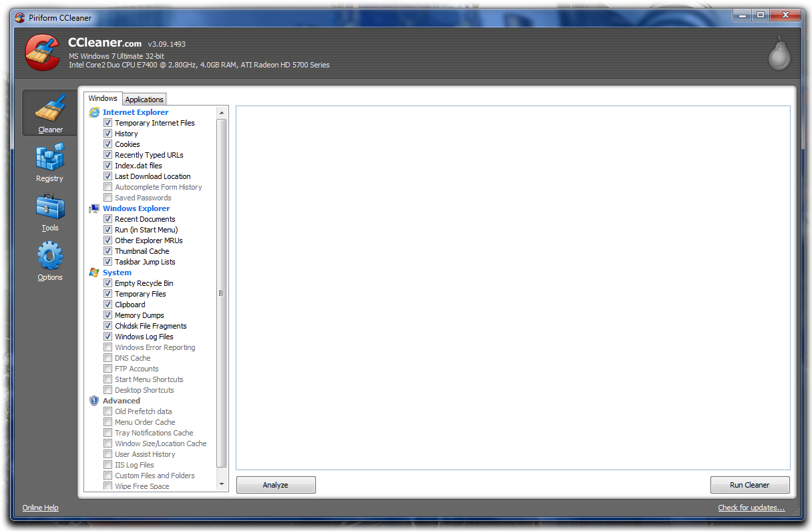Uncheck the Cookies option
The height and width of the screenshot is (531, 812).
coord(108,144)
